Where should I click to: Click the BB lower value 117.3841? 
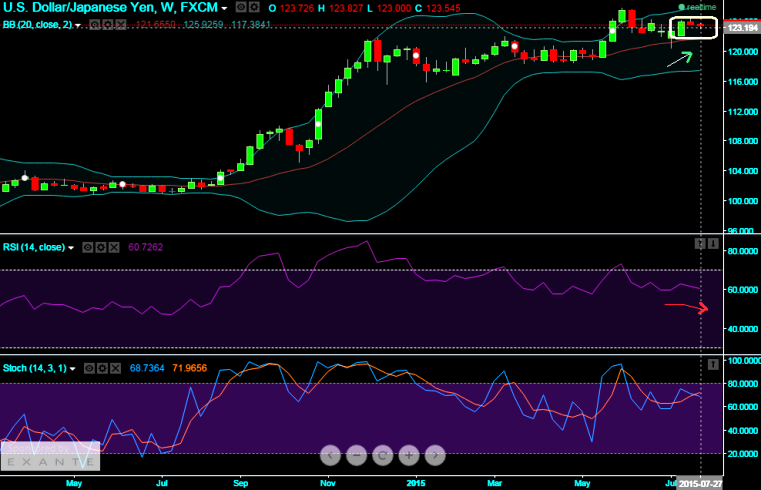251,24
